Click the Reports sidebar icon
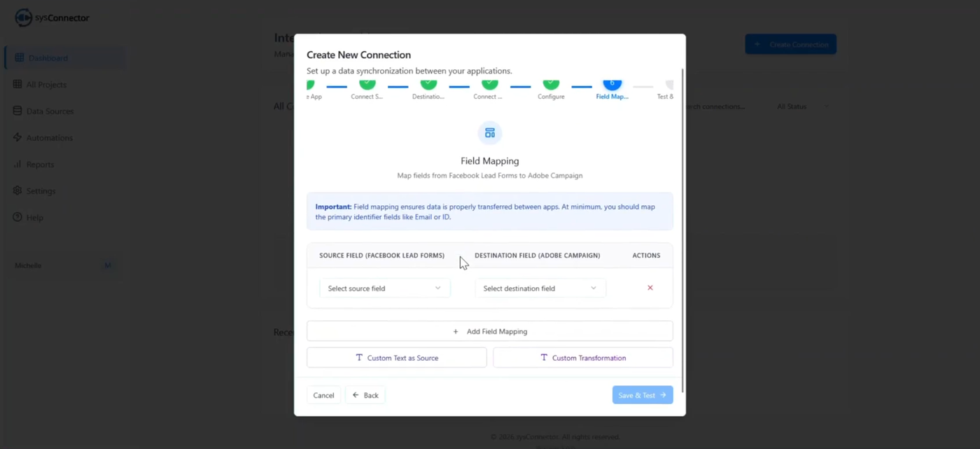This screenshot has height=449, width=980. (x=17, y=164)
